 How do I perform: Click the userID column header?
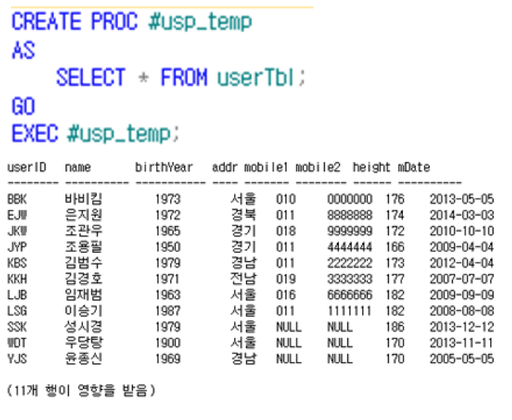click(x=27, y=167)
